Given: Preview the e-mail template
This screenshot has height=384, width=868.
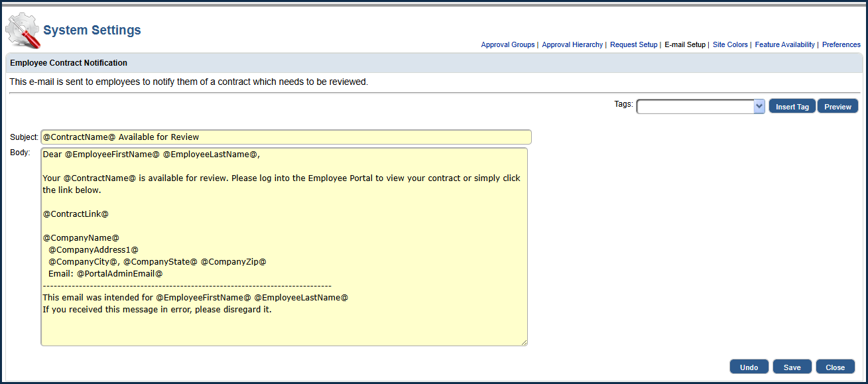Looking at the screenshot, I should click(x=837, y=107).
